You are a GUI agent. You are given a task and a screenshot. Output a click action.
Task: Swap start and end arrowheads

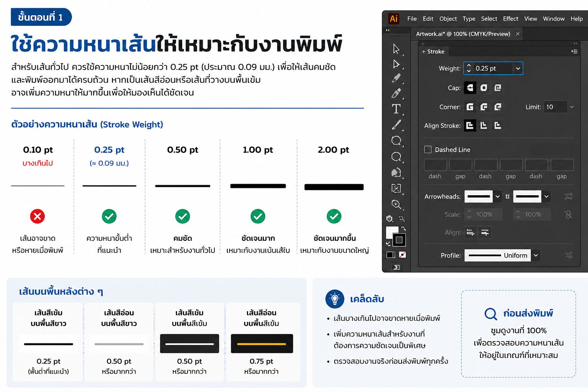pos(568,196)
